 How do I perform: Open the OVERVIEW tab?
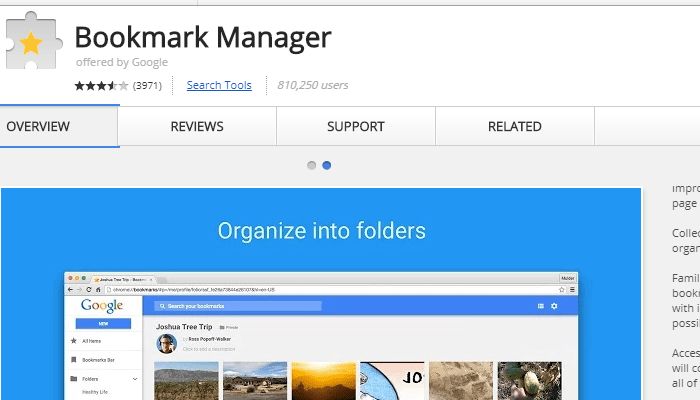(x=38, y=127)
